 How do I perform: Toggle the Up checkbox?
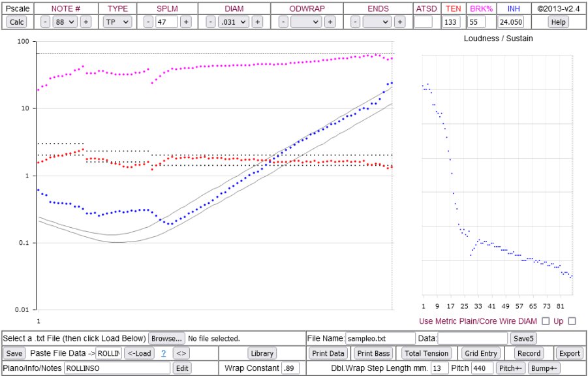click(x=572, y=321)
